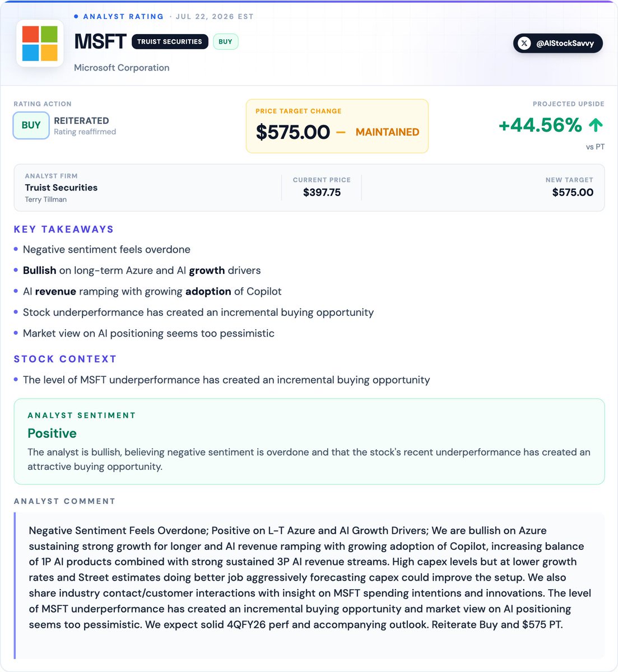Select the BUY rating action box

[31, 125]
